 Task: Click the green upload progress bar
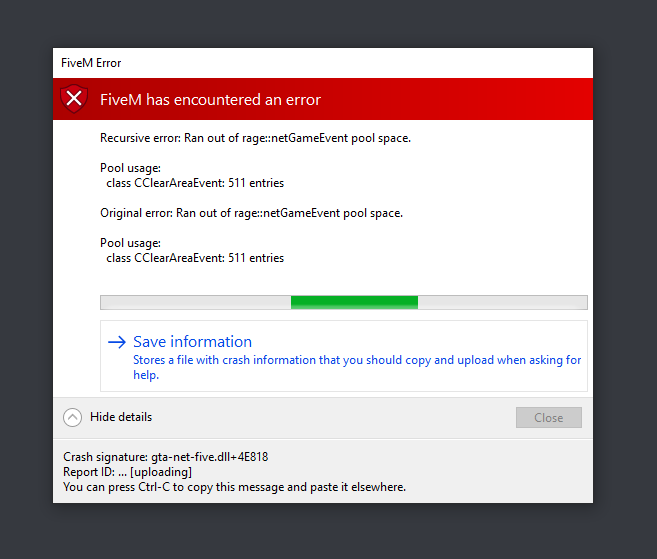[344, 302]
